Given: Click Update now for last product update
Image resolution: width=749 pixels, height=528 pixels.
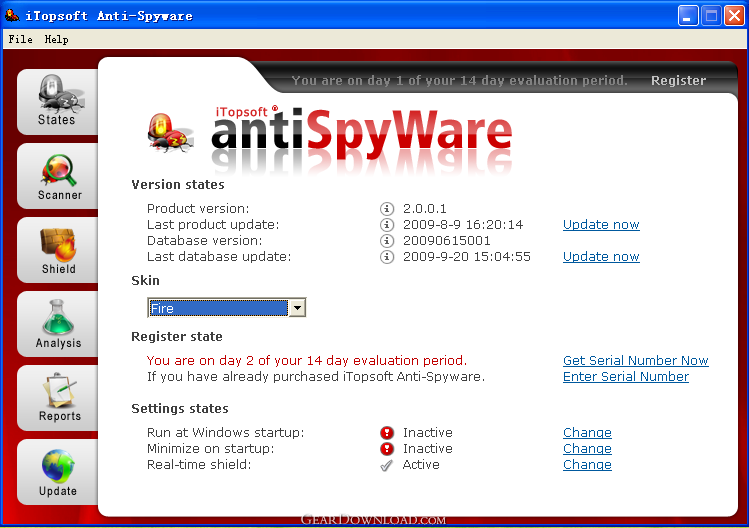Looking at the screenshot, I should click(601, 225).
